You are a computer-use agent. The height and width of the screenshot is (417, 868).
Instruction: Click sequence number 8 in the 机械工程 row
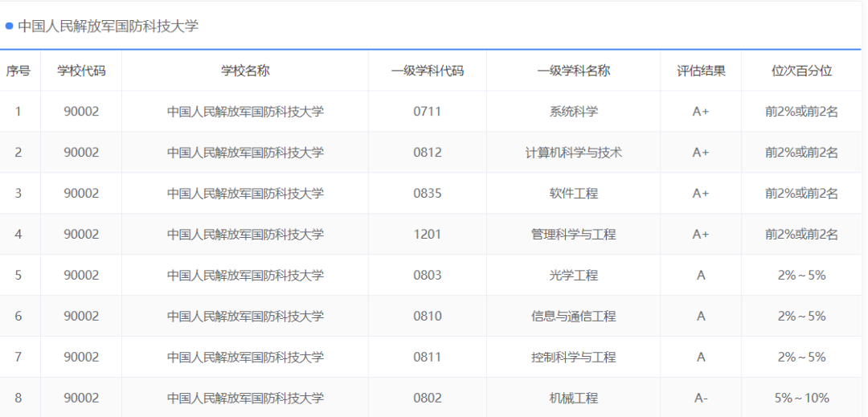click(18, 399)
